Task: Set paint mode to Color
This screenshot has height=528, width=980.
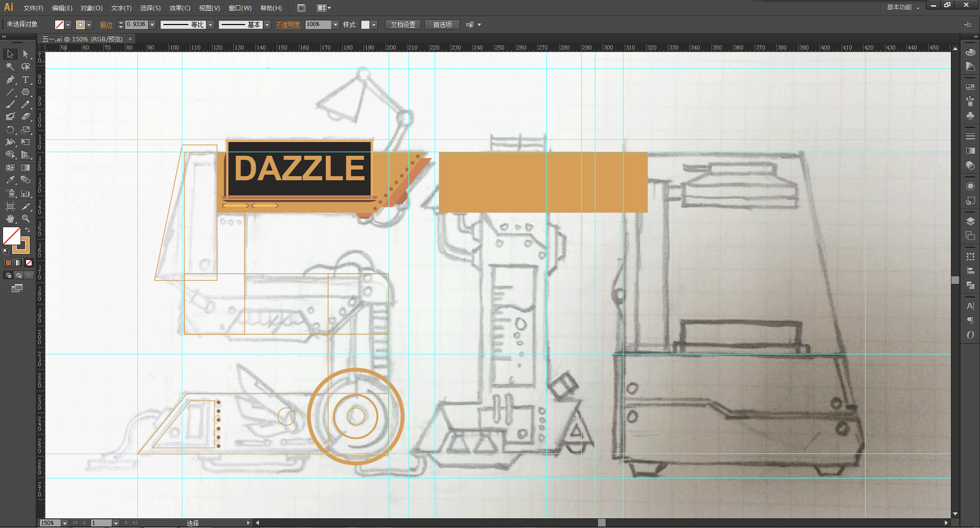Action: coord(8,263)
